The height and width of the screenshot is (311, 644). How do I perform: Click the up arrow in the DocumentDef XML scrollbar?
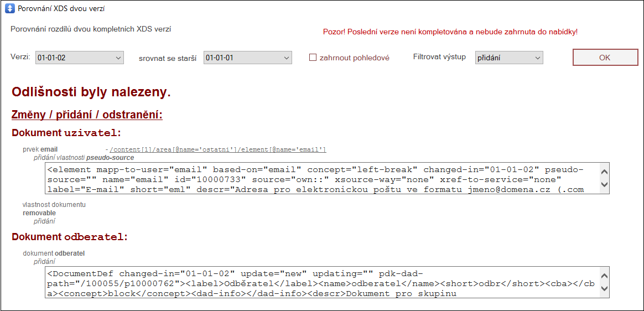click(604, 276)
